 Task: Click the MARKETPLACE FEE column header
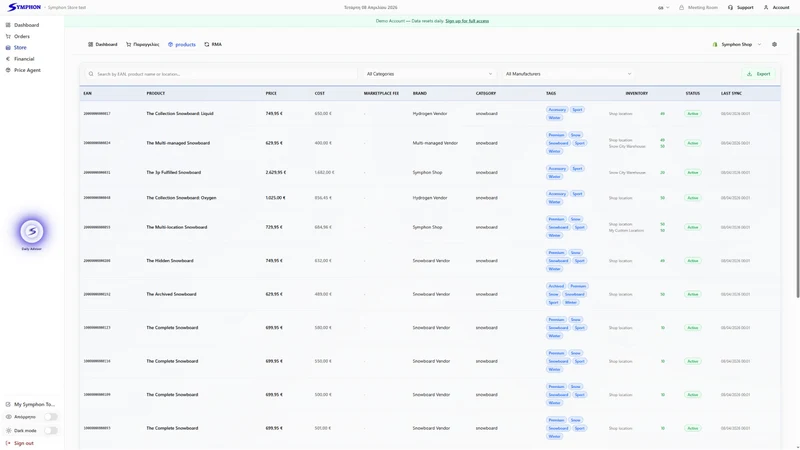pos(381,93)
